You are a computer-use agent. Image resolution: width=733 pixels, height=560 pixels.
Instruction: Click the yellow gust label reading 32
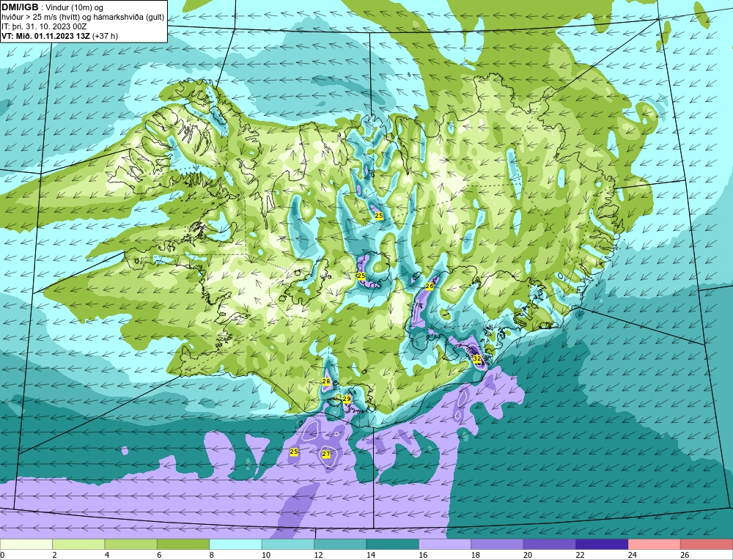click(477, 358)
